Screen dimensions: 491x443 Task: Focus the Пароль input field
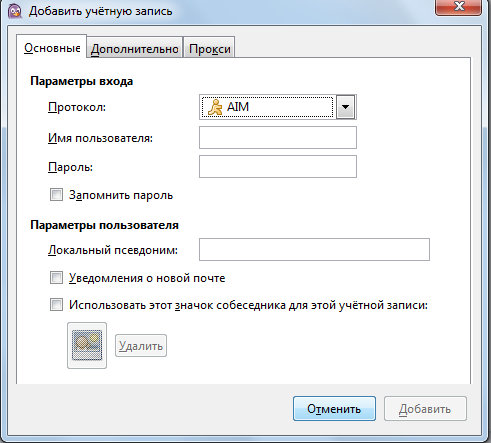(278, 166)
